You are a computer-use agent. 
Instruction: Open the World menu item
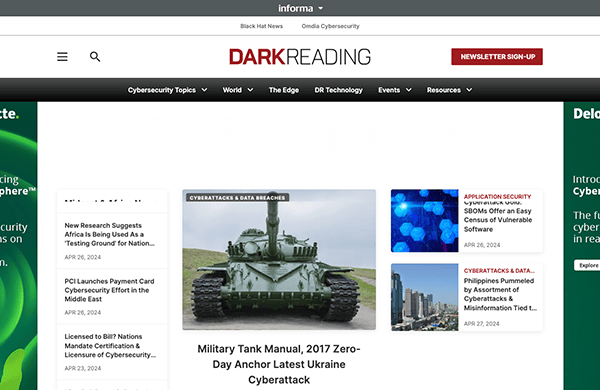pos(232,90)
